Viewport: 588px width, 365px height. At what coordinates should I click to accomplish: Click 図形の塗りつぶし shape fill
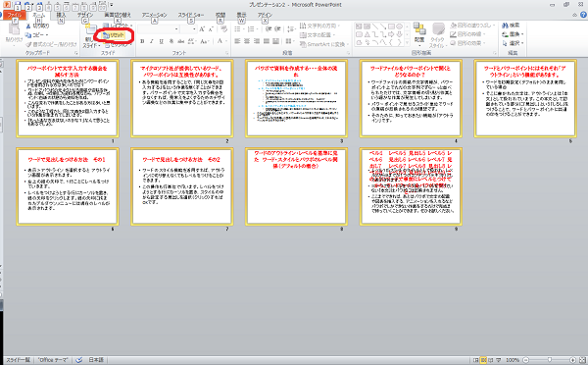tap(472, 26)
